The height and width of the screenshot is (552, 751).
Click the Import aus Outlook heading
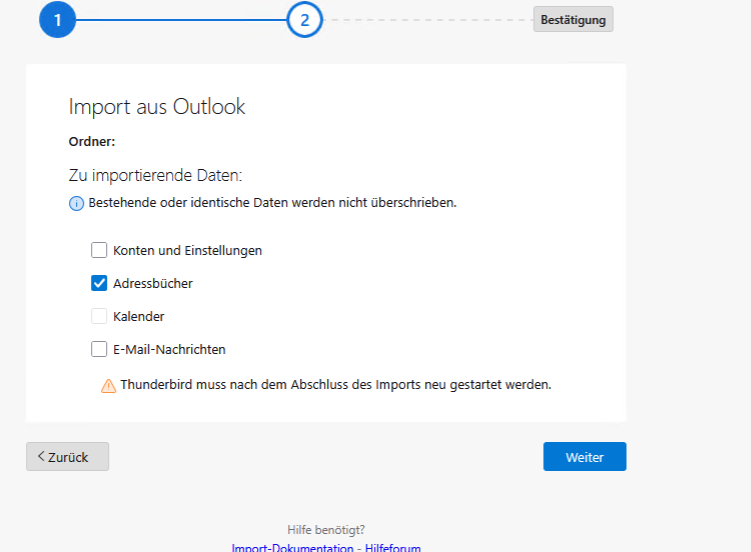coord(156,106)
